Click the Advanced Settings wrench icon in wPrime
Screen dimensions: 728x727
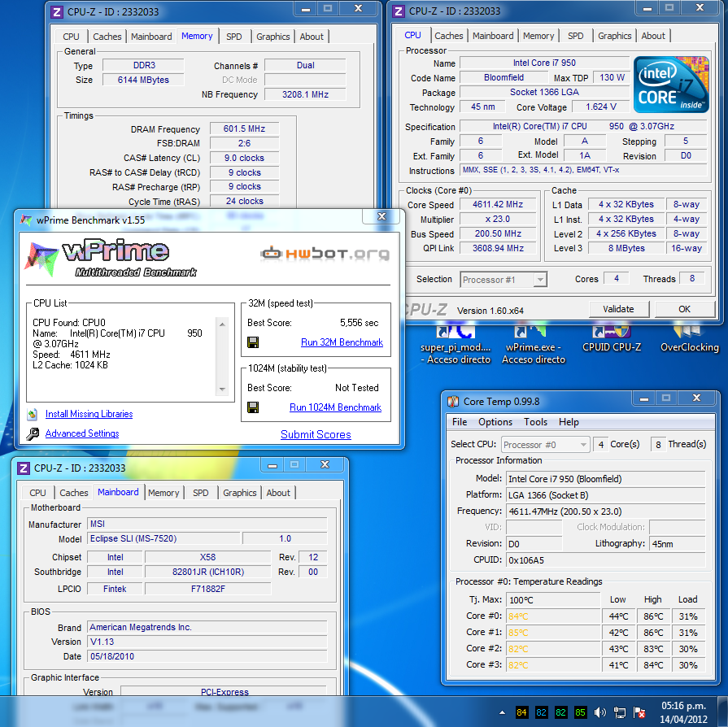[x=33, y=433]
